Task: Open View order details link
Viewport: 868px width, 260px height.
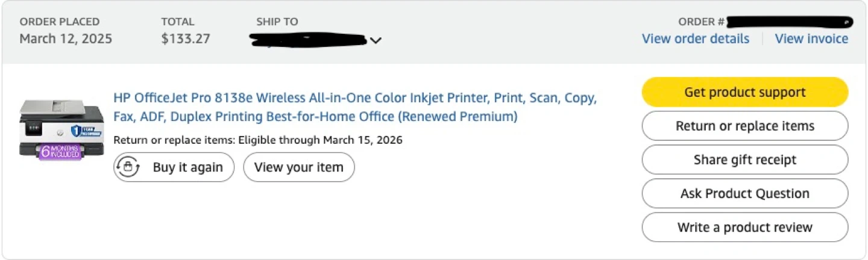Action: click(x=696, y=39)
